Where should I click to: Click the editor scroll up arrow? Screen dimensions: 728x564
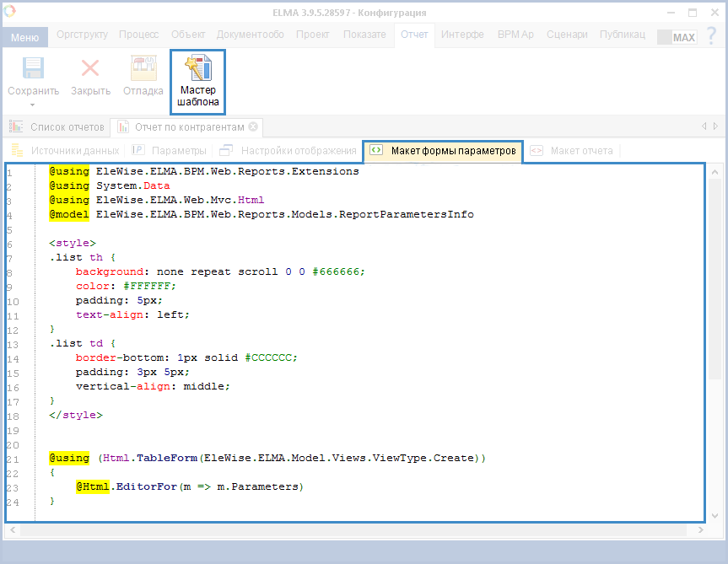pos(715,173)
